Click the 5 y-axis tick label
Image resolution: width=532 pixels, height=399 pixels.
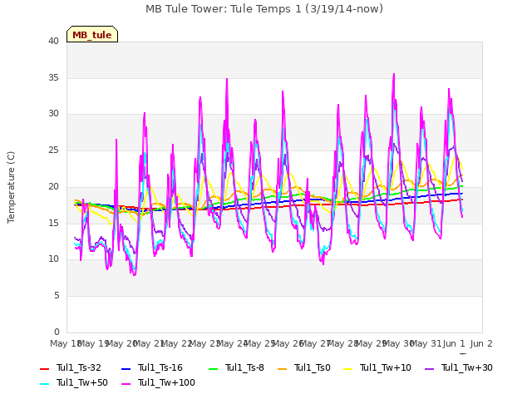tap(57, 296)
